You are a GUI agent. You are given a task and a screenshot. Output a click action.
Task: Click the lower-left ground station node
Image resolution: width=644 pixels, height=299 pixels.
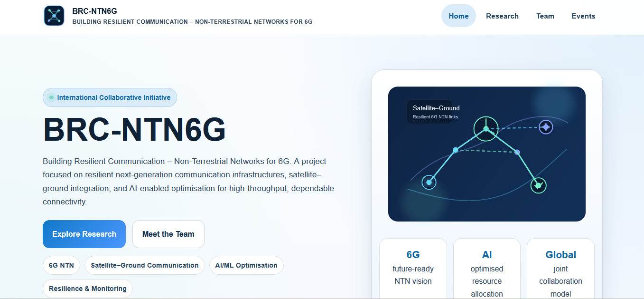[429, 182]
